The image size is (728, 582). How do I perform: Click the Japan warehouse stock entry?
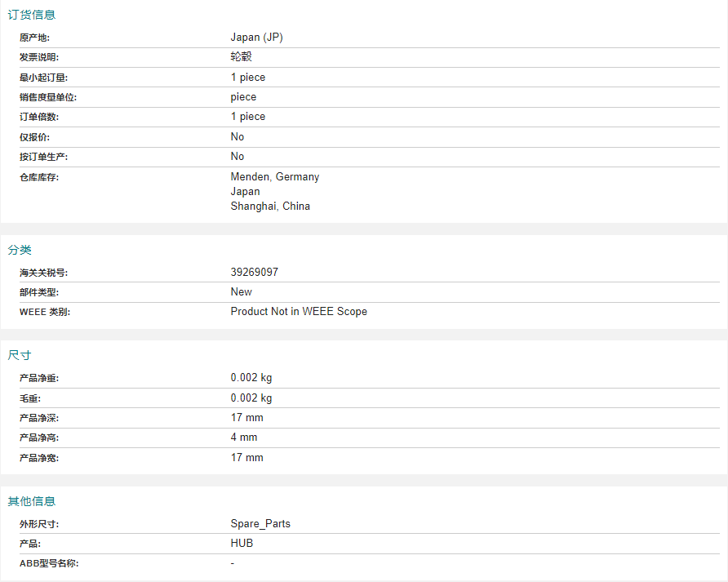pyautogui.click(x=245, y=191)
